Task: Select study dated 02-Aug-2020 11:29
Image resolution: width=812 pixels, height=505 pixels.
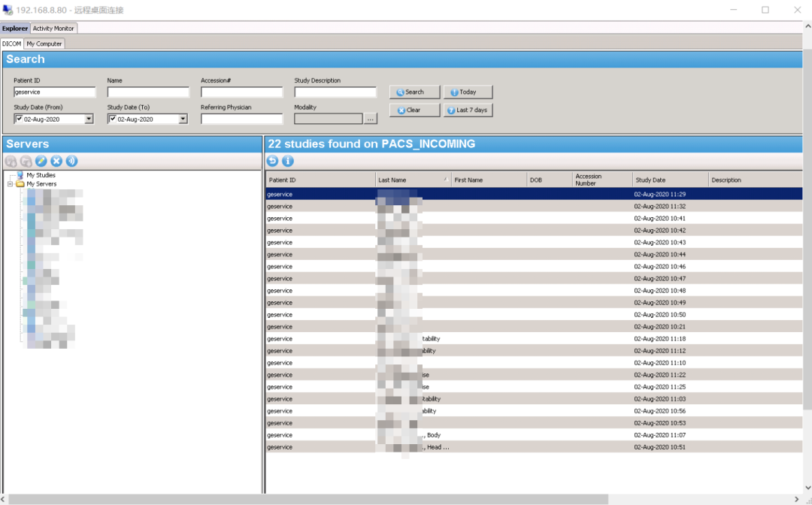Action: (534, 194)
